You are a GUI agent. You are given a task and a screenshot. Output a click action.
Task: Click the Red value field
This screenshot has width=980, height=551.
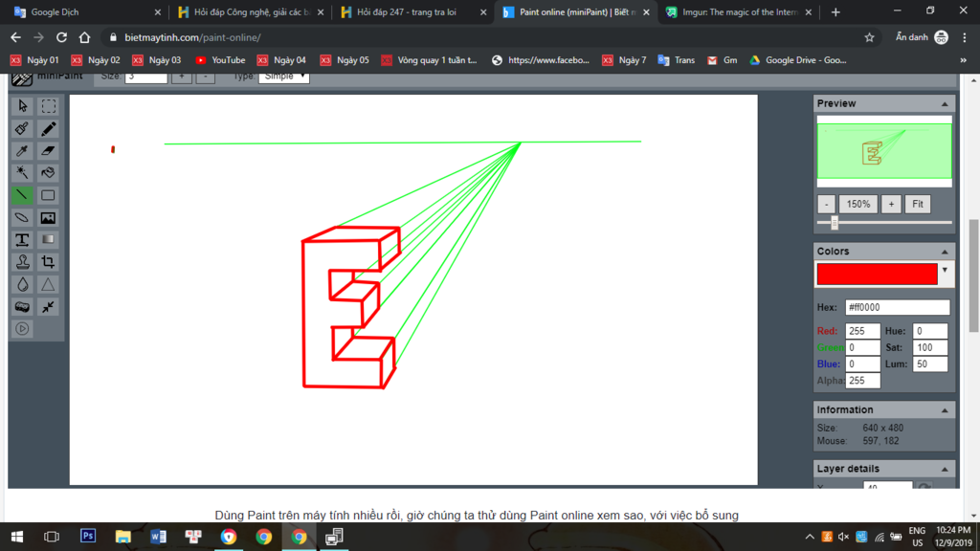(862, 331)
